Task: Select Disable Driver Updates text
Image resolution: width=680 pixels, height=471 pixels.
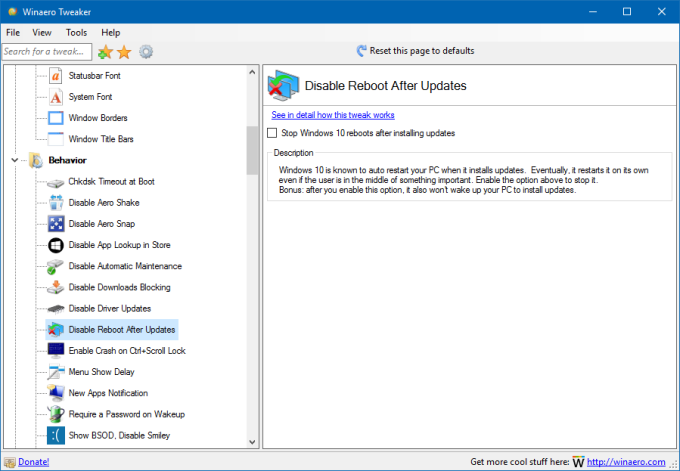Action: pyautogui.click(x=110, y=308)
